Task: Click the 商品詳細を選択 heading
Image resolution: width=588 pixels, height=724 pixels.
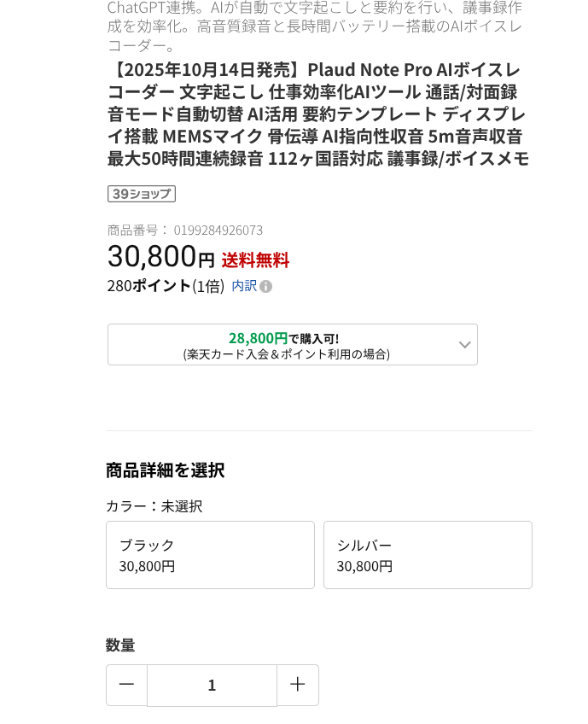Action: 165,470
